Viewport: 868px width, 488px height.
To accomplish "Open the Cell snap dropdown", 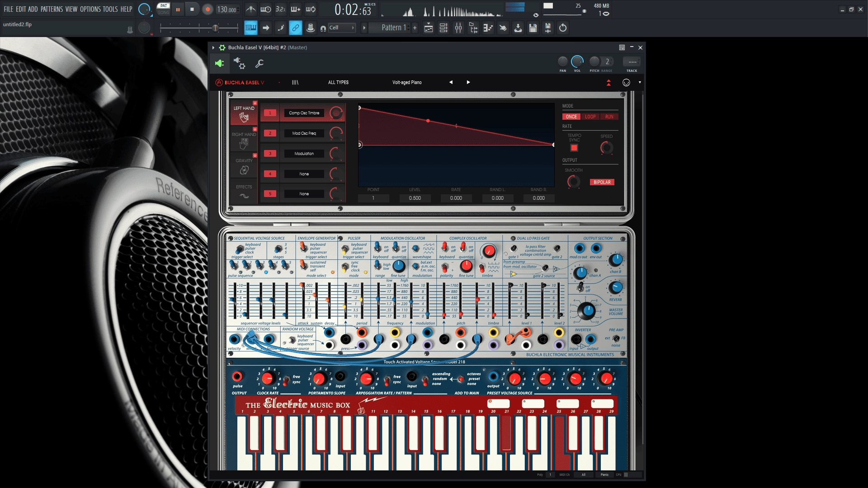I will 341,28.
